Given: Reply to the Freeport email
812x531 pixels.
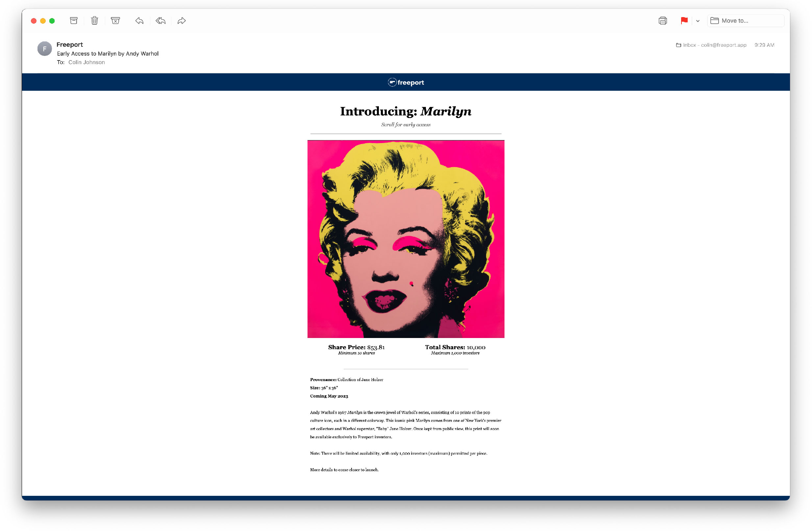Looking at the screenshot, I should (139, 21).
